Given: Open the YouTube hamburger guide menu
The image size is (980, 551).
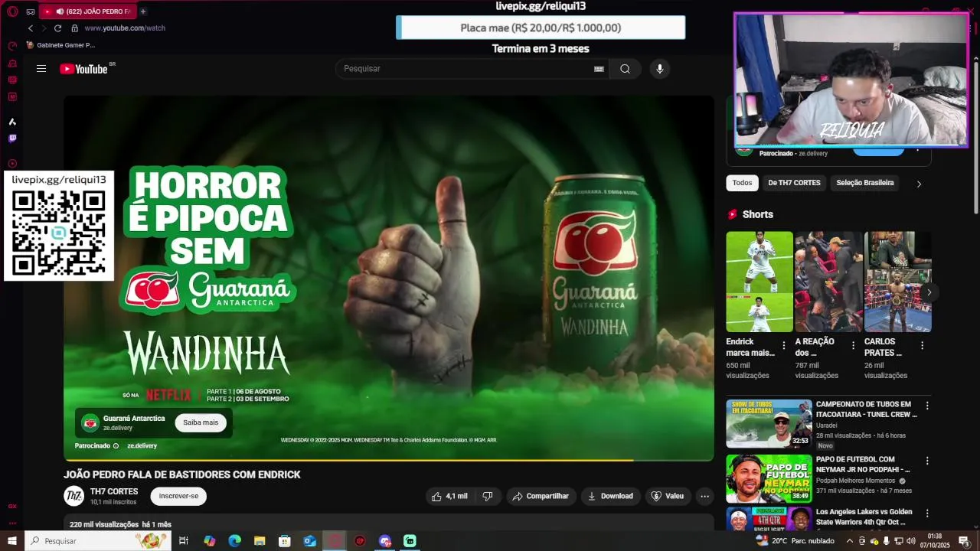Looking at the screenshot, I should click(41, 69).
